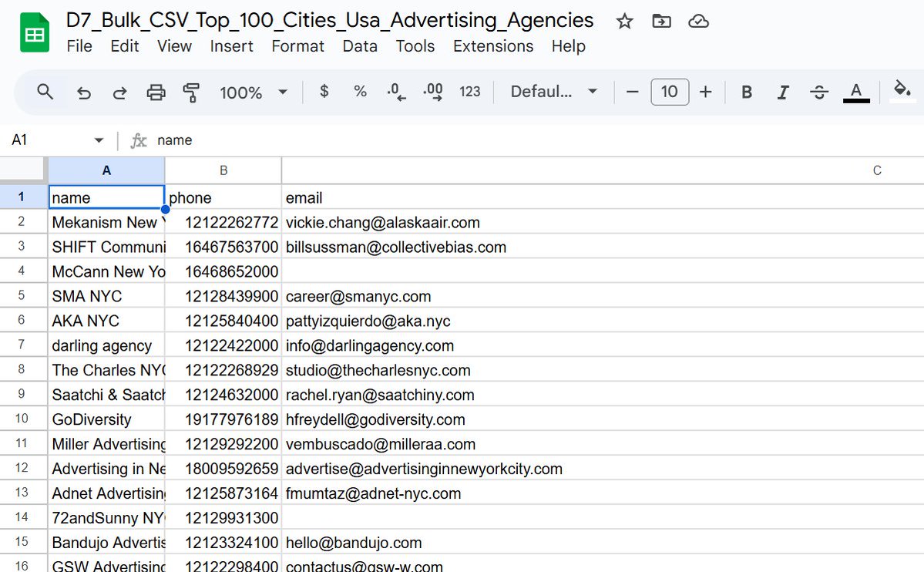This screenshot has width=924, height=572.
Task: Click the font size input field
Action: (x=670, y=92)
